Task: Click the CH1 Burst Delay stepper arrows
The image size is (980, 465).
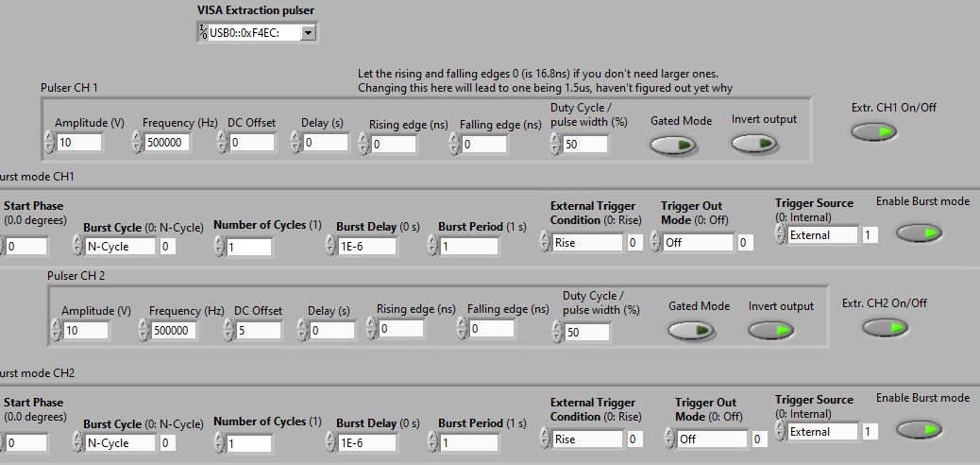Action: tap(330, 245)
